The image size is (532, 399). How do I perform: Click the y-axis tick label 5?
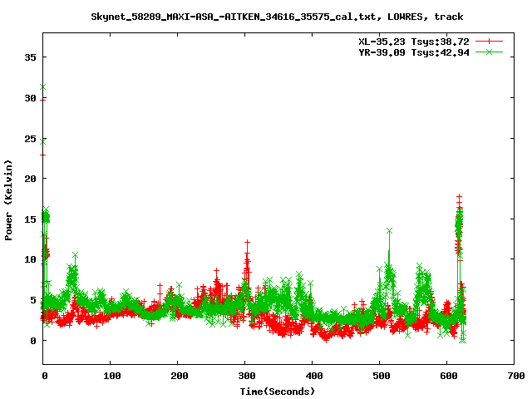(x=33, y=300)
